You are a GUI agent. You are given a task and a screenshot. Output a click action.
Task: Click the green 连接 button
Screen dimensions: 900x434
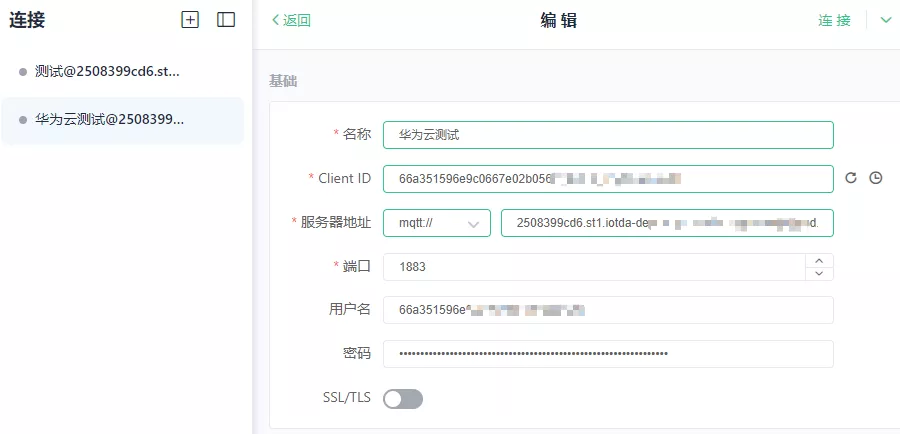coord(834,20)
